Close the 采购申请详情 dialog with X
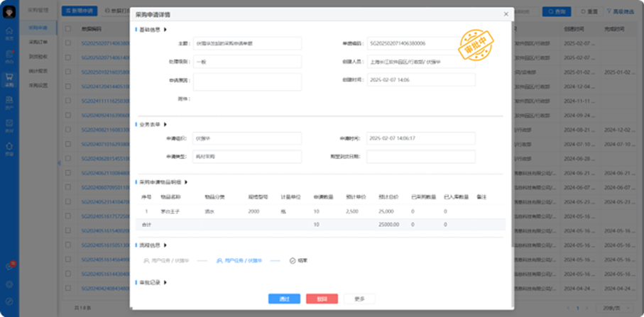 coord(506,14)
